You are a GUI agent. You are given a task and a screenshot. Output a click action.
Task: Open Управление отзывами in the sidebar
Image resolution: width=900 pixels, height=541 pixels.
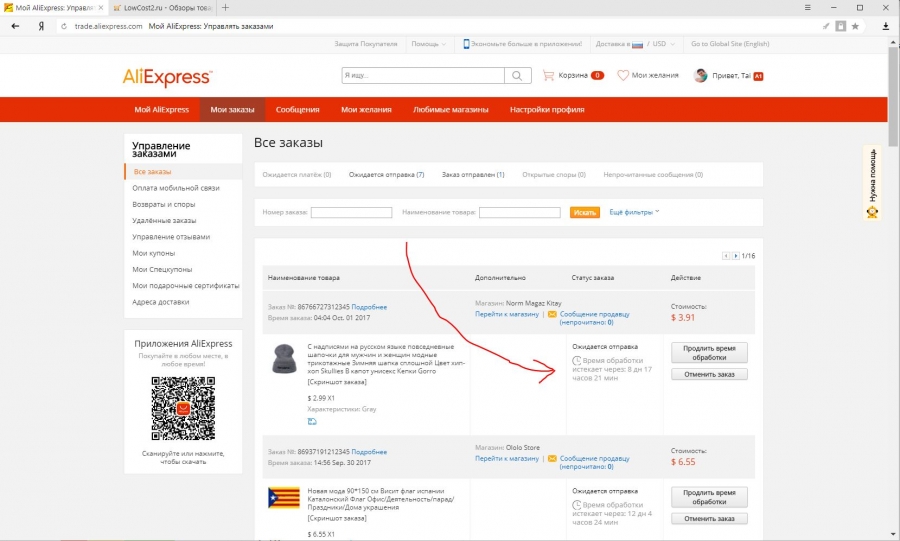171,237
